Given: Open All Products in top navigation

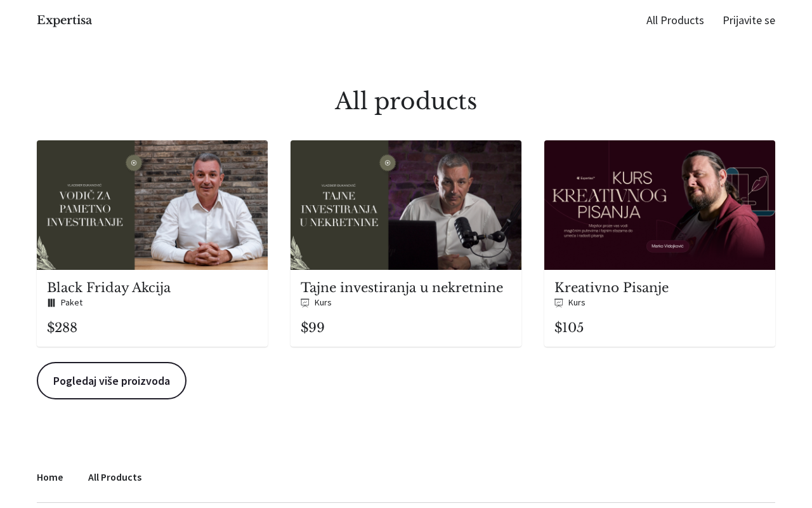Looking at the screenshot, I should tap(675, 20).
